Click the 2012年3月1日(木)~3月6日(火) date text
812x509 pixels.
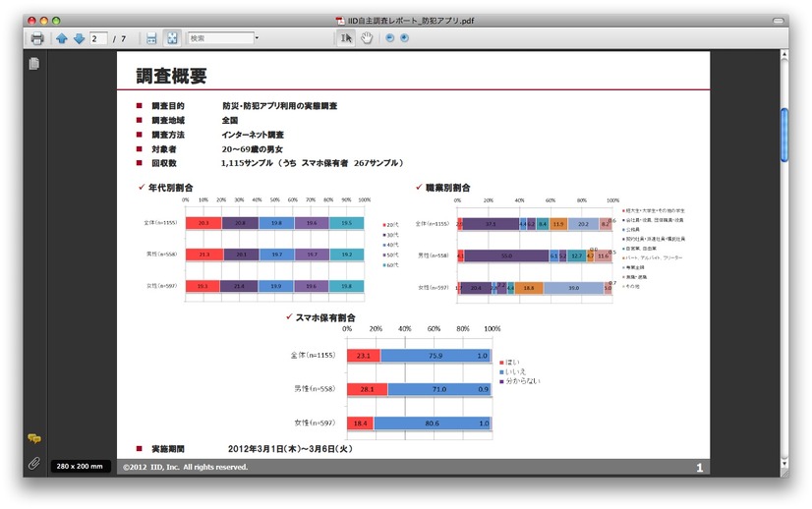(x=290, y=449)
